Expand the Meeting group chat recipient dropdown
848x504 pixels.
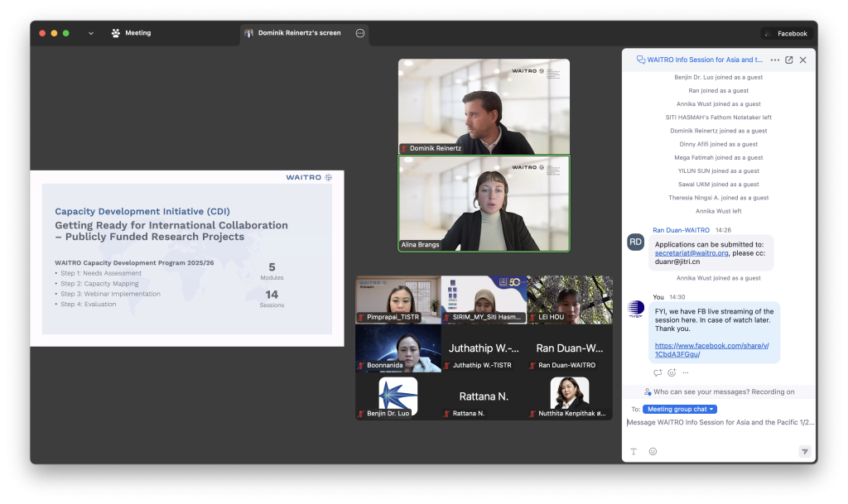tap(679, 409)
